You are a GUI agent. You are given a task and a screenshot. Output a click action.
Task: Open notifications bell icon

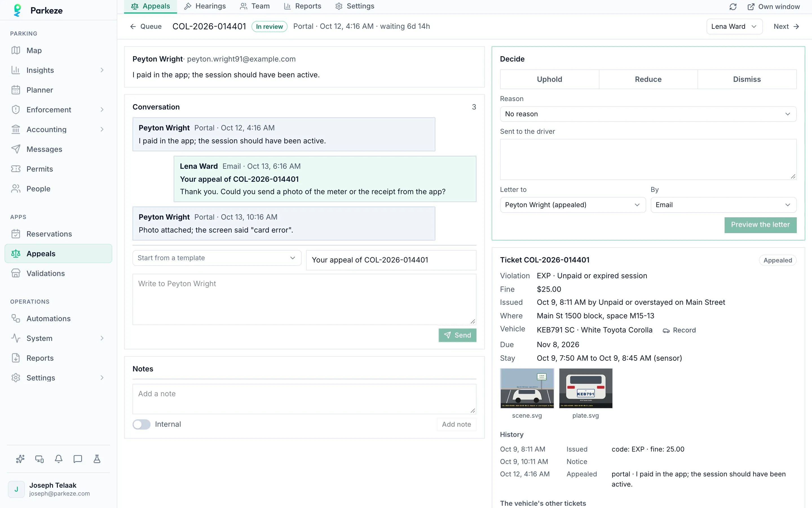pos(59,459)
